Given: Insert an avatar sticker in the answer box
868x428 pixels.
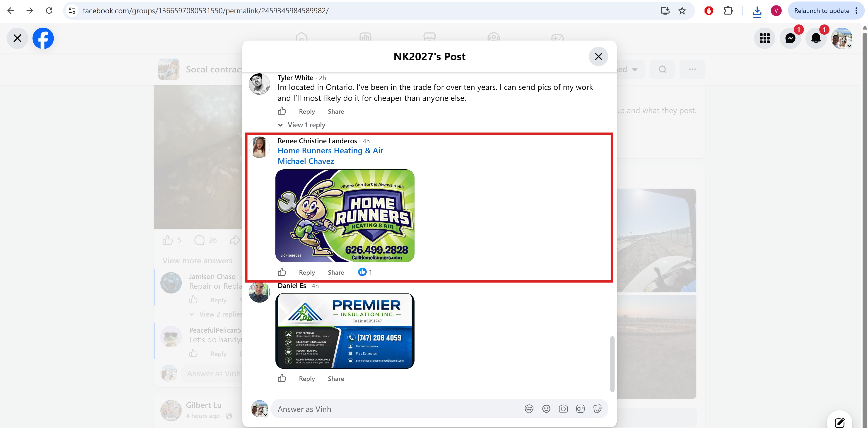Looking at the screenshot, I should click(x=529, y=409).
